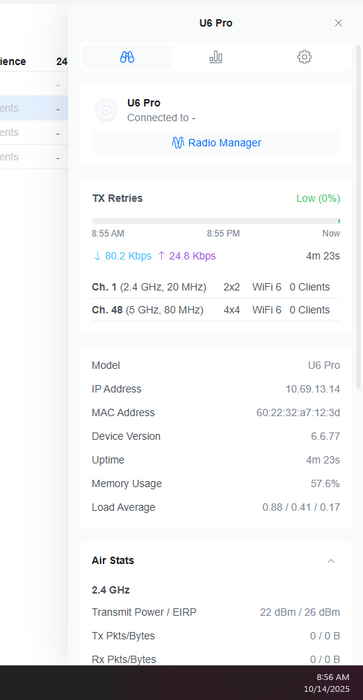Open the gear settings tab

point(304,57)
